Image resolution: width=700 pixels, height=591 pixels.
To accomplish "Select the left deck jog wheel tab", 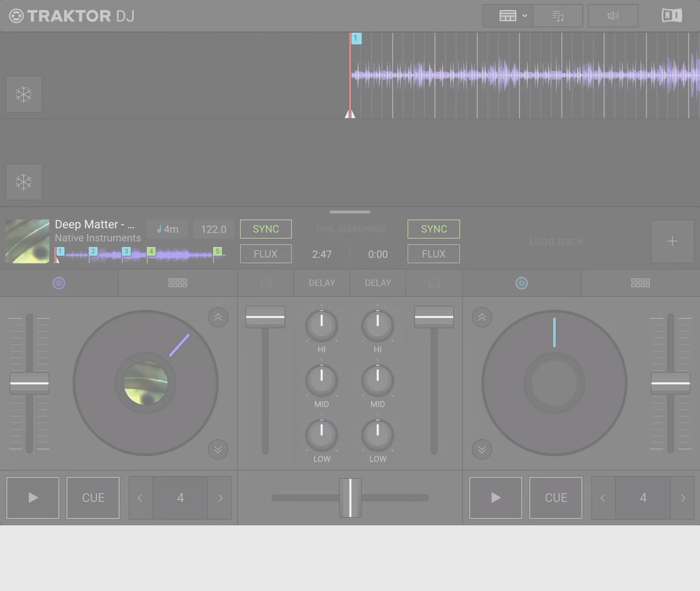I will point(59,283).
